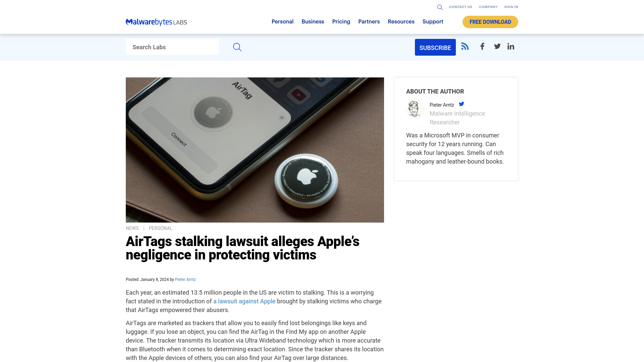Click the PERSONAL category label
The image size is (644, 362).
pos(161,228)
